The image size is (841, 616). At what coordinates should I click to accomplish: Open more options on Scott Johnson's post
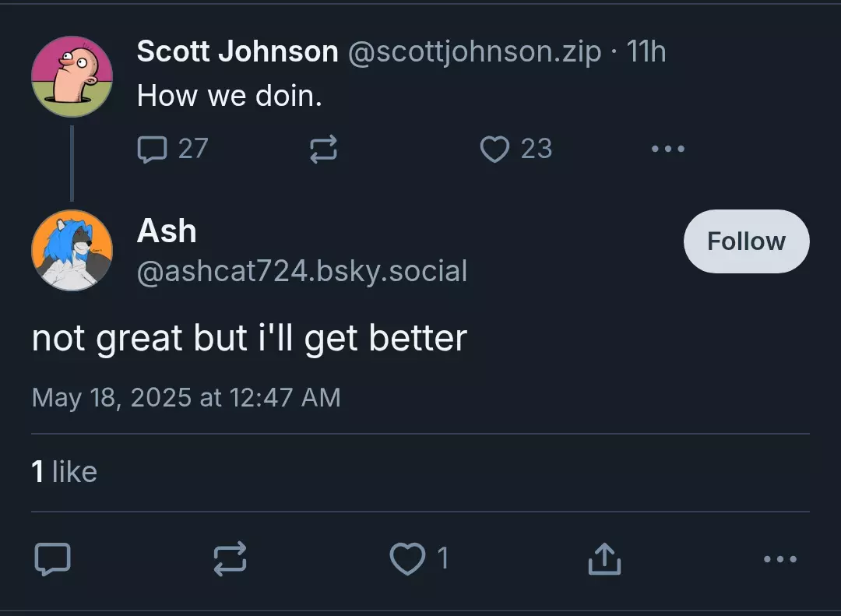pos(668,149)
